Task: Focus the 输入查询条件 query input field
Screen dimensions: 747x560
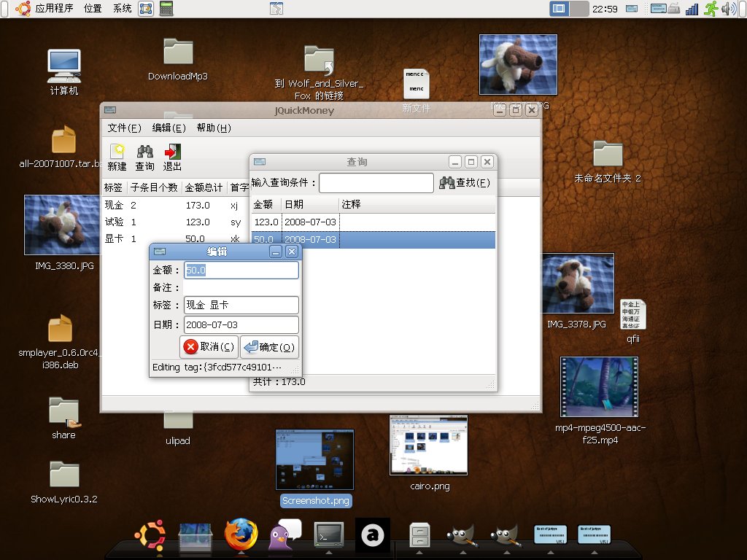Action: click(x=376, y=183)
